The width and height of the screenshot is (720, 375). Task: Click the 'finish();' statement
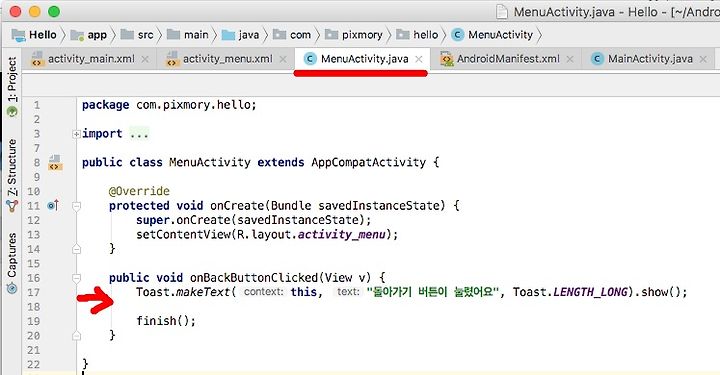(166, 321)
